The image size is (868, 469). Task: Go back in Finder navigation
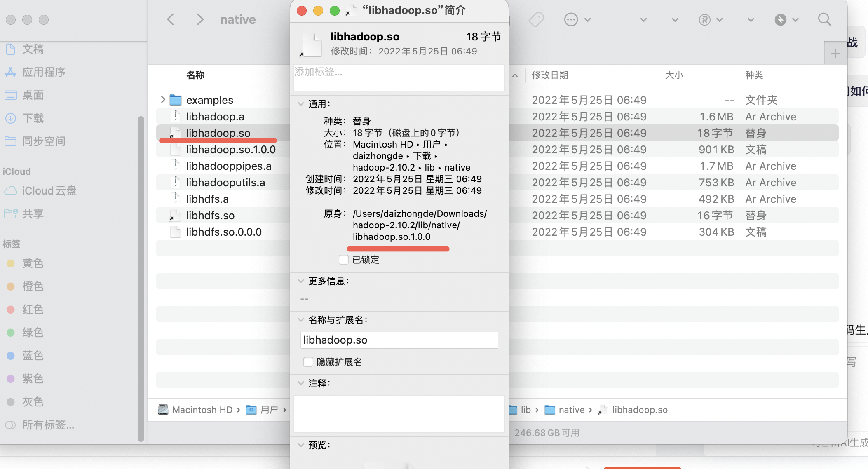tap(171, 19)
